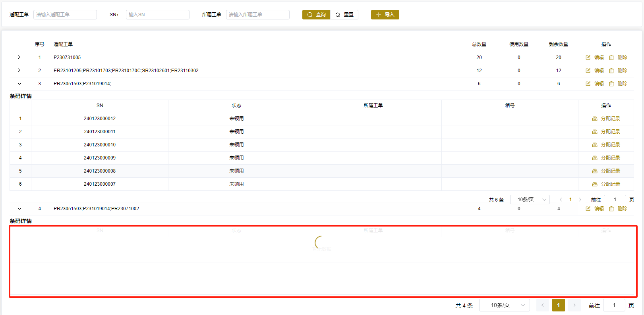Click the 重置 reset button
This screenshot has width=644, height=315.
(344, 15)
